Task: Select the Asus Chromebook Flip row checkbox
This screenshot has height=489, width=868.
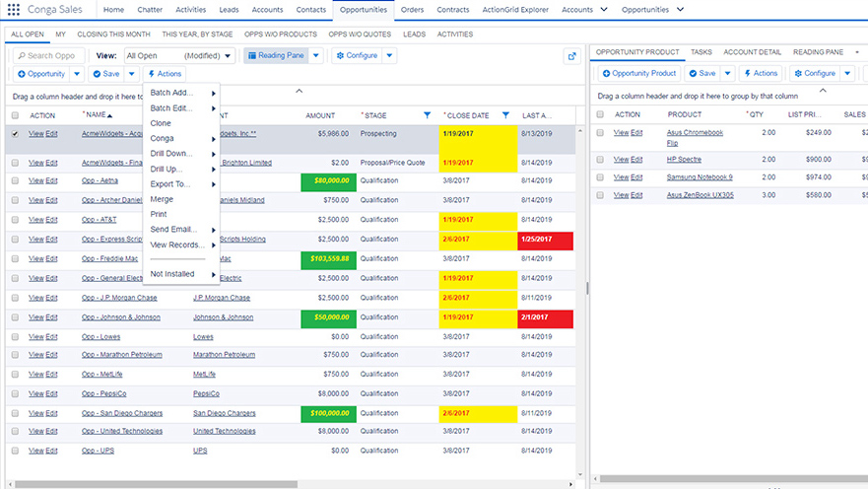Action: (600, 133)
